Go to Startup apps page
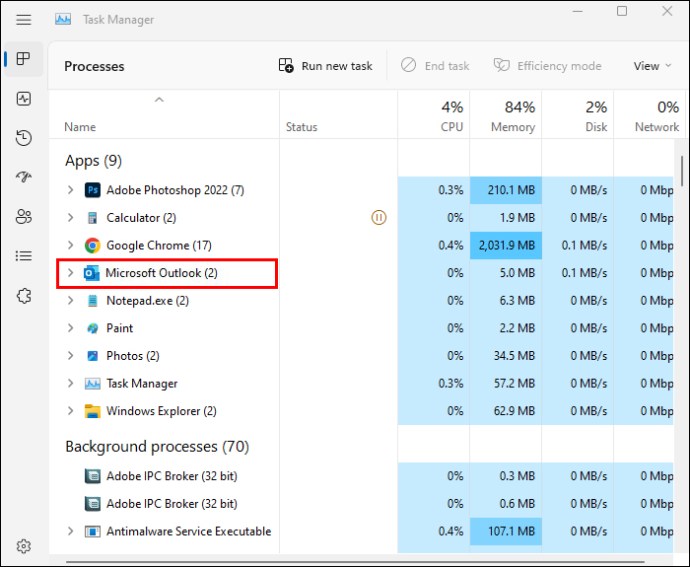The height and width of the screenshot is (567, 690). (24, 177)
